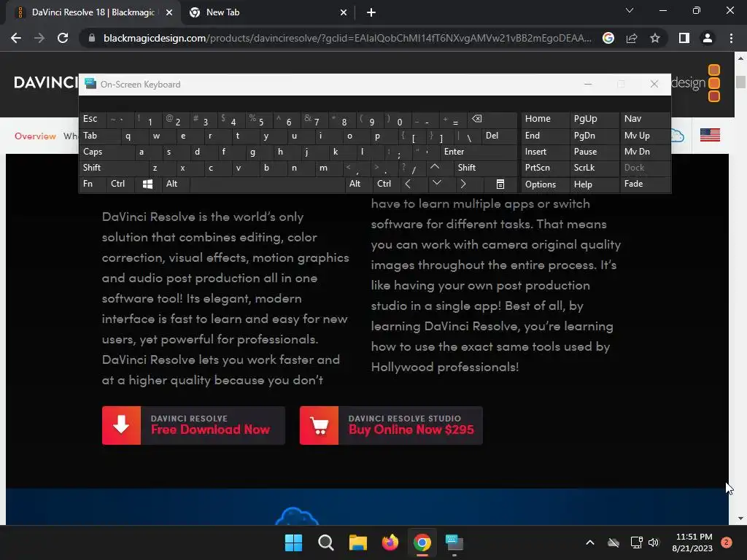Click the Esc key on the keyboard
The width and height of the screenshot is (747, 560).
[x=93, y=119]
